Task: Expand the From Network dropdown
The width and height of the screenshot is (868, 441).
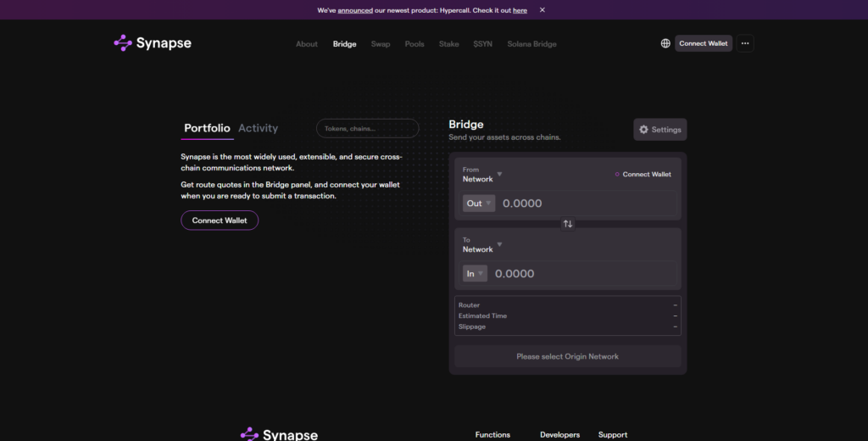Action: [482, 175]
